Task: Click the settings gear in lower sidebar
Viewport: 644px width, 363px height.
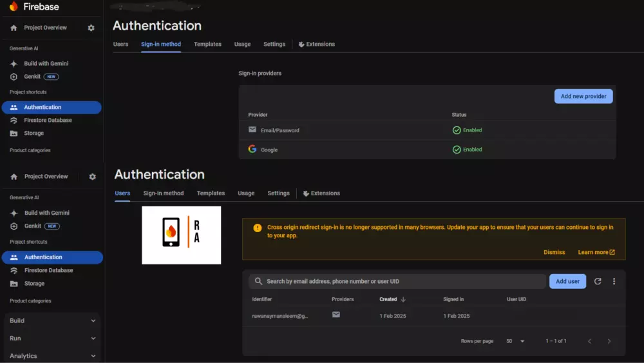Action: pyautogui.click(x=92, y=177)
